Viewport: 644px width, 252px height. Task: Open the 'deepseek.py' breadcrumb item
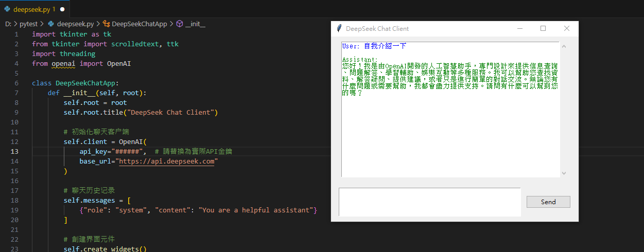click(75, 24)
